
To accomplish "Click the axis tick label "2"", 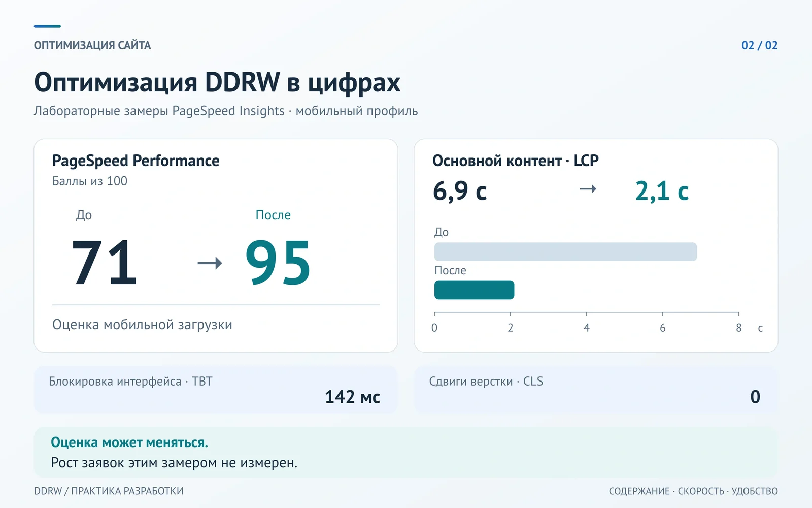I will tap(511, 328).
